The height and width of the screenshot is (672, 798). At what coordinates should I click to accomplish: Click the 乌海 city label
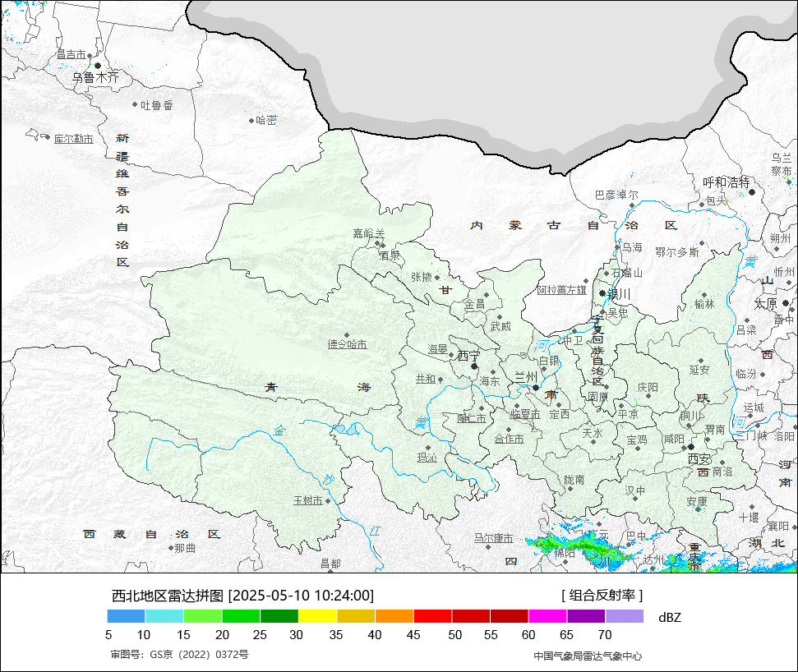click(x=633, y=247)
